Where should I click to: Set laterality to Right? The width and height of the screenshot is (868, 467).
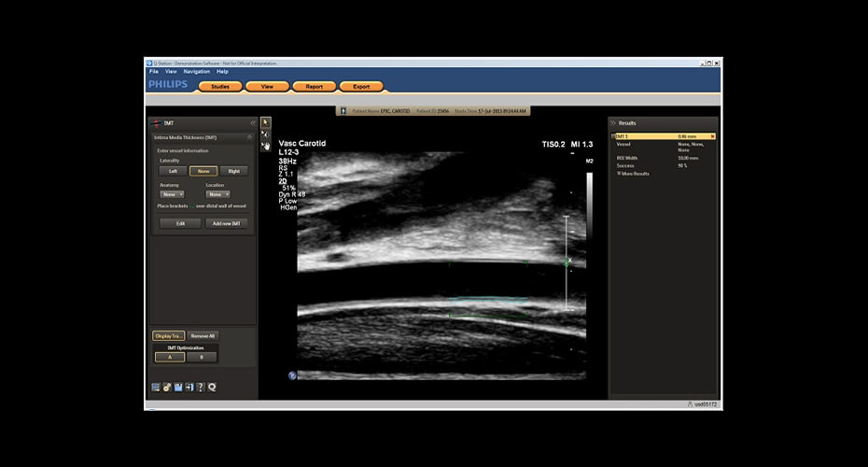click(233, 171)
